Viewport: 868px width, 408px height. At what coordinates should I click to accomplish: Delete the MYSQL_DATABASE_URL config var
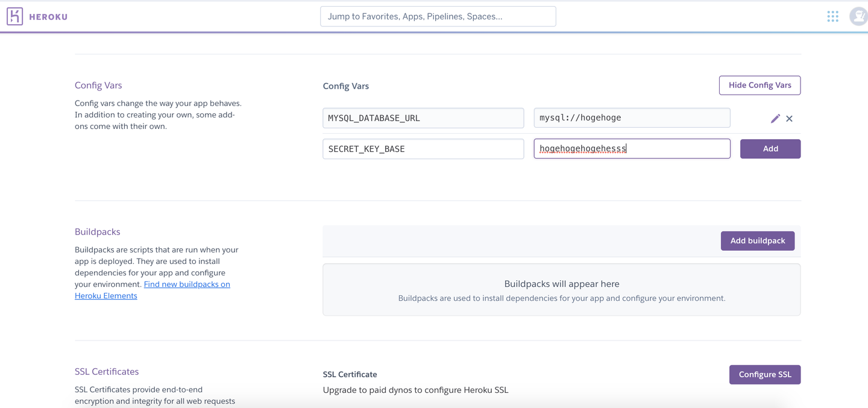click(790, 119)
